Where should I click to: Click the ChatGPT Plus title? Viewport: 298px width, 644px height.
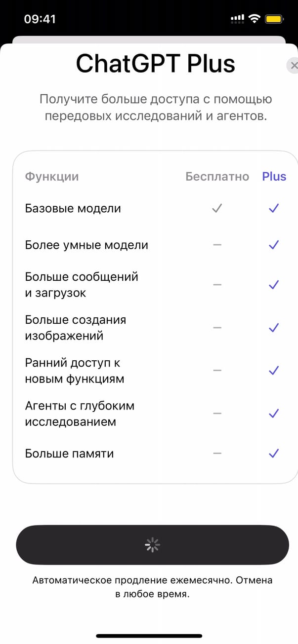pyautogui.click(x=155, y=64)
